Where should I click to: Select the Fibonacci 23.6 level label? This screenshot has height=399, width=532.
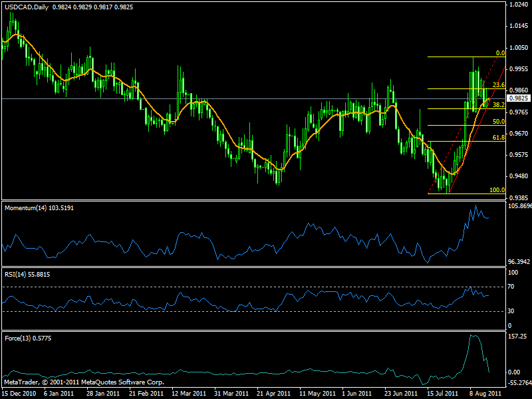point(499,85)
